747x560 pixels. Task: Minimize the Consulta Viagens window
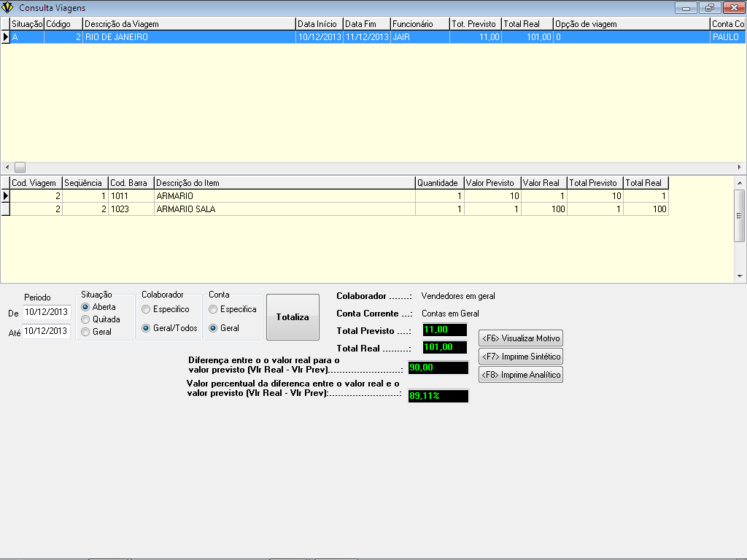[686, 7]
